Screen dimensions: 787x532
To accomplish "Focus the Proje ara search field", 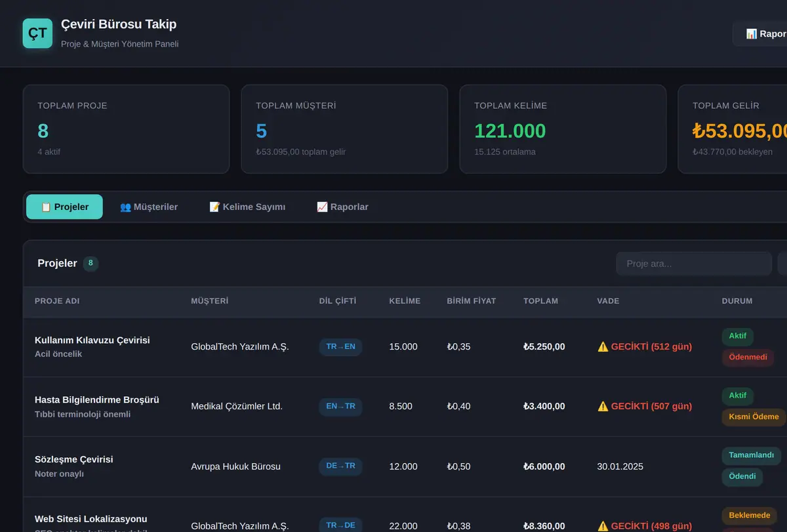I will 694,264.
